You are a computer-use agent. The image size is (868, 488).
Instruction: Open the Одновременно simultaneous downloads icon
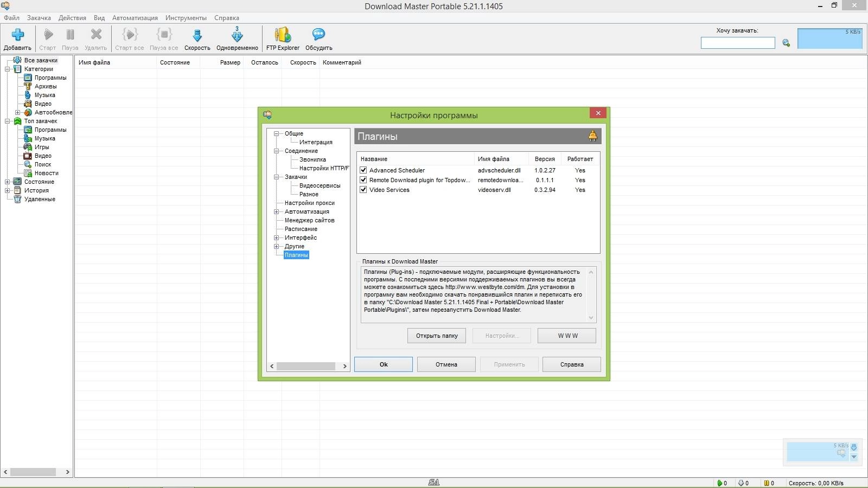click(237, 35)
